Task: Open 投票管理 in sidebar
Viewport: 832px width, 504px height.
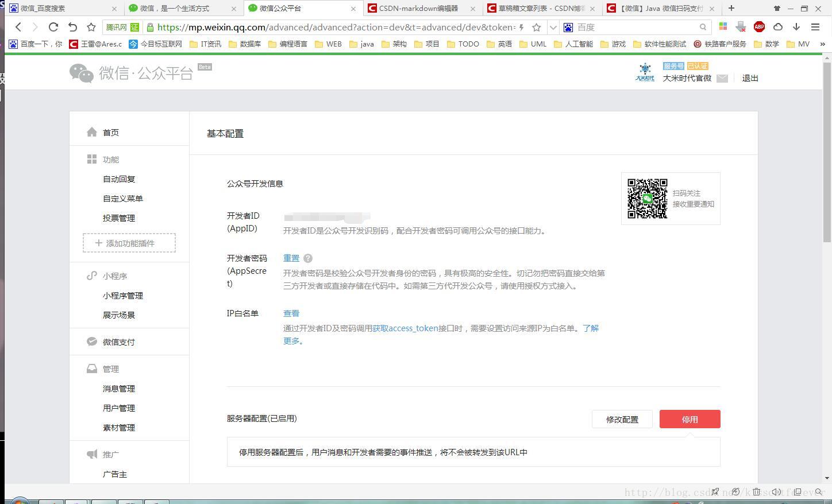Action: (119, 218)
